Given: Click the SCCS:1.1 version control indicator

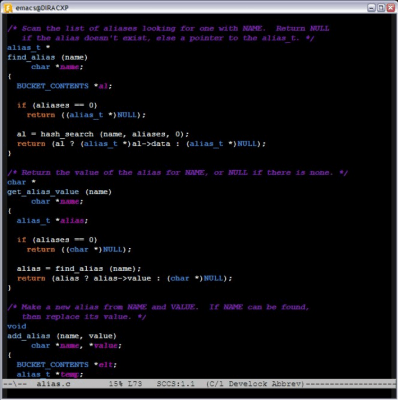Looking at the screenshot, I should 176,384.
